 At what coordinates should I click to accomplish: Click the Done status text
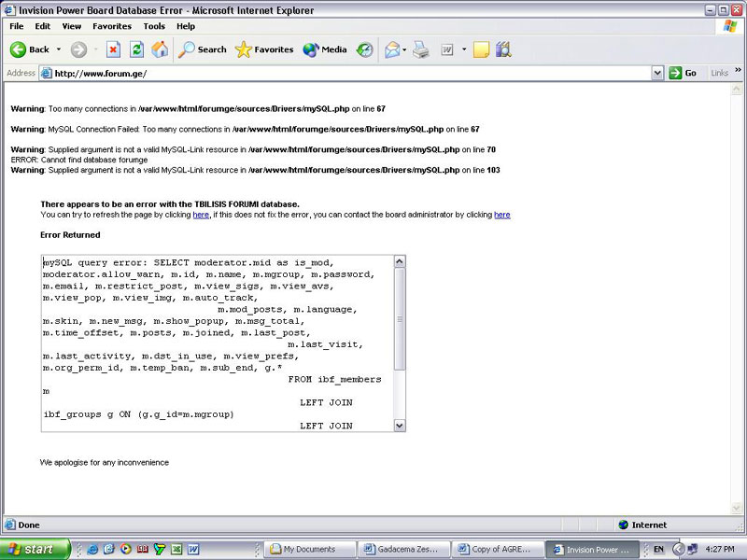click(x=29, y=525)
